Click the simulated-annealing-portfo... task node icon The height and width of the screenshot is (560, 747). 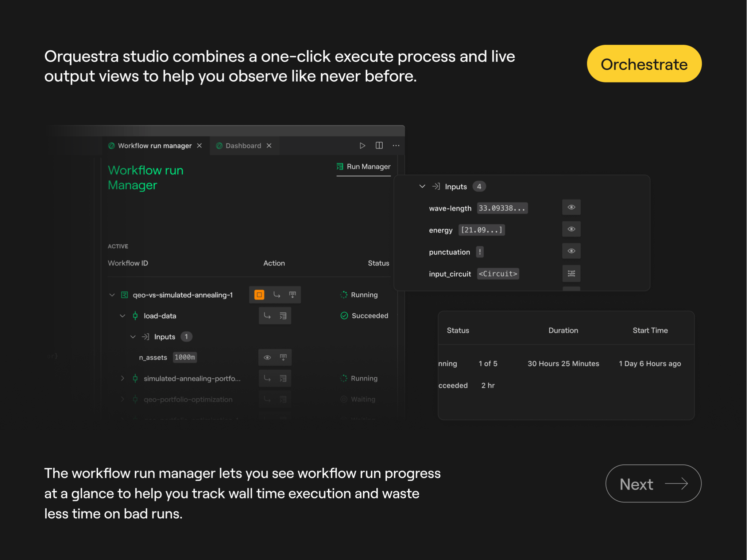pyautogui.click(x=135, y=378)
